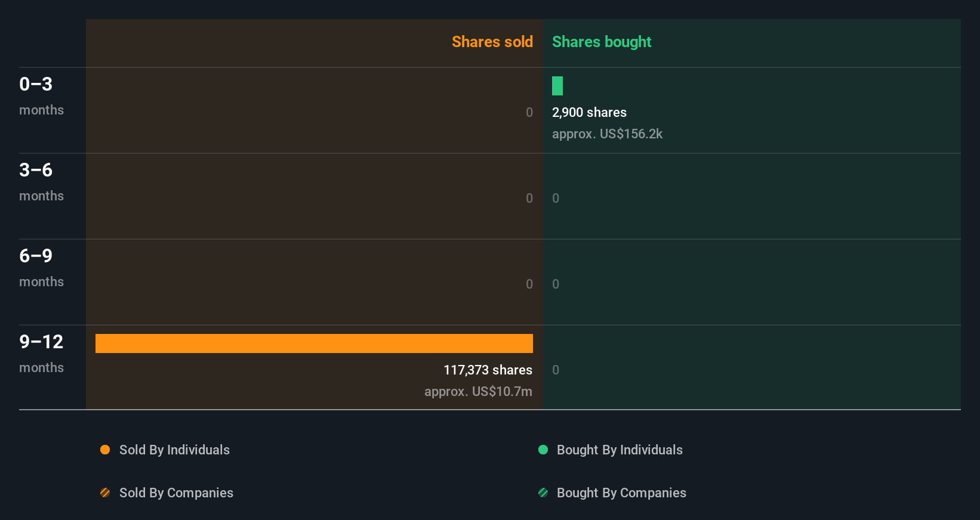The image size is (980, 520).
Task: Click the striped Sold By Companies legend icon
Action: coord(105,493)
